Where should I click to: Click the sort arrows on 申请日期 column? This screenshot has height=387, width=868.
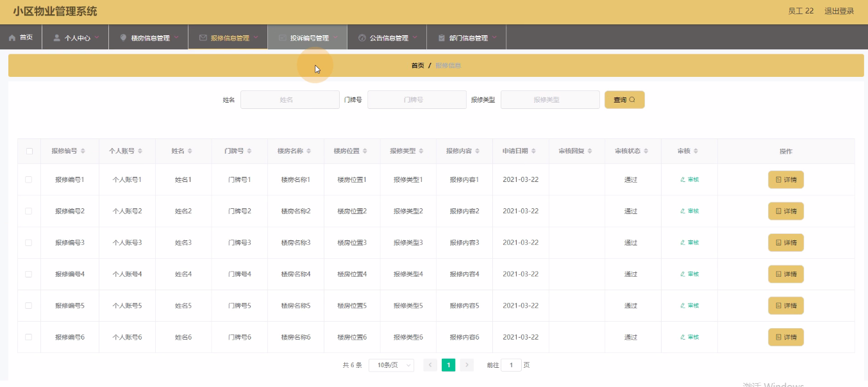pos(534,151)
